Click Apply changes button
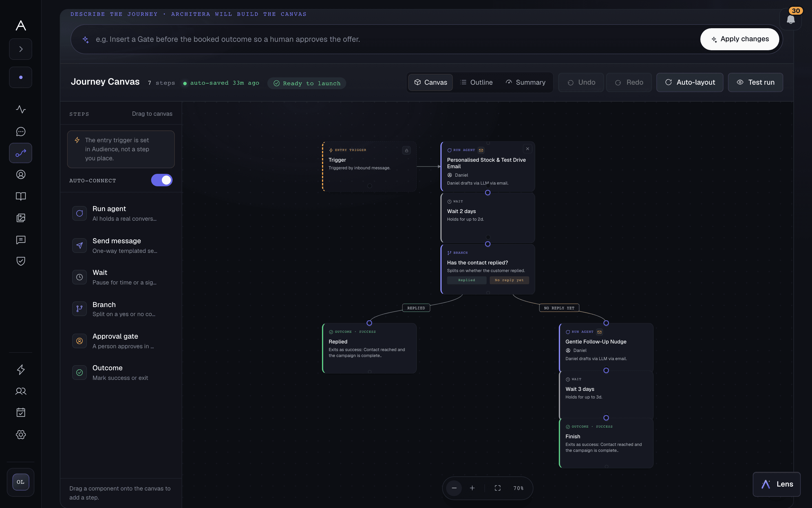Screen dimensions: 812x508 pos(740,39)
